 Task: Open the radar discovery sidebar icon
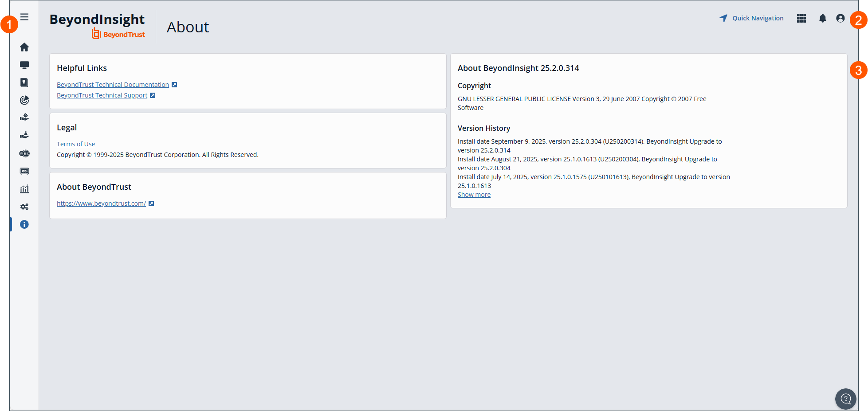pyautogui.click(x=24, y=100)
